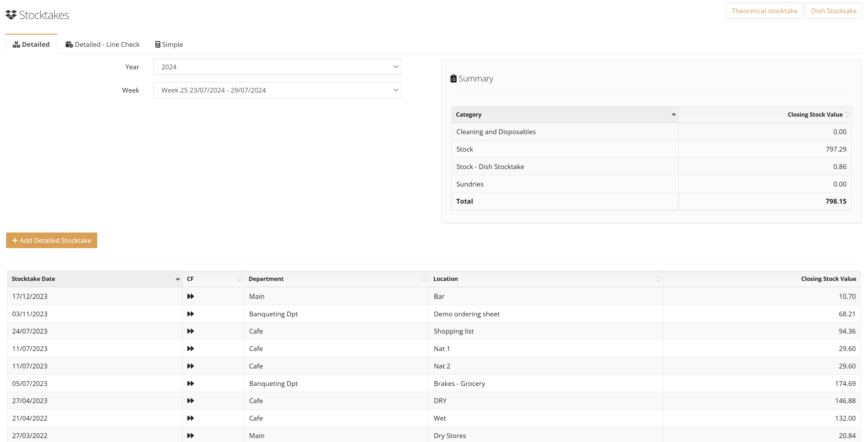The width and height of the screenshot is (868, 442).
Task: Click the 797.29 Stock value
Action: pos(836,149)
